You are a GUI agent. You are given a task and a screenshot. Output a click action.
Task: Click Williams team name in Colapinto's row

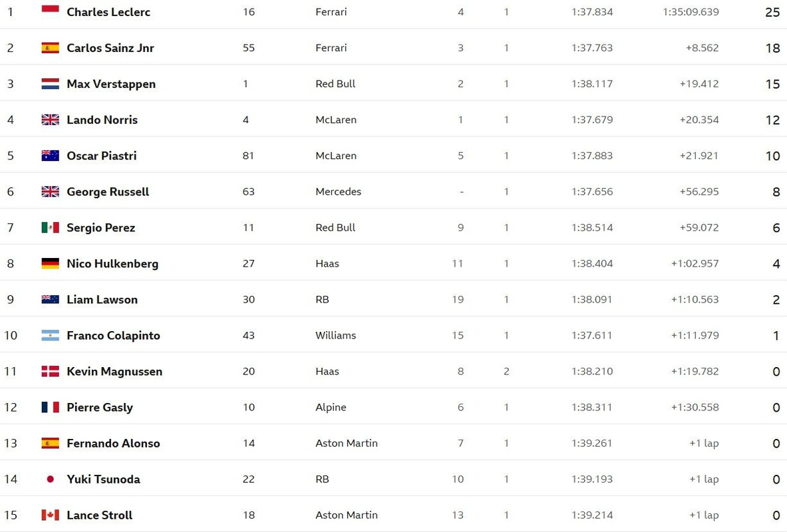click(336, 335)
